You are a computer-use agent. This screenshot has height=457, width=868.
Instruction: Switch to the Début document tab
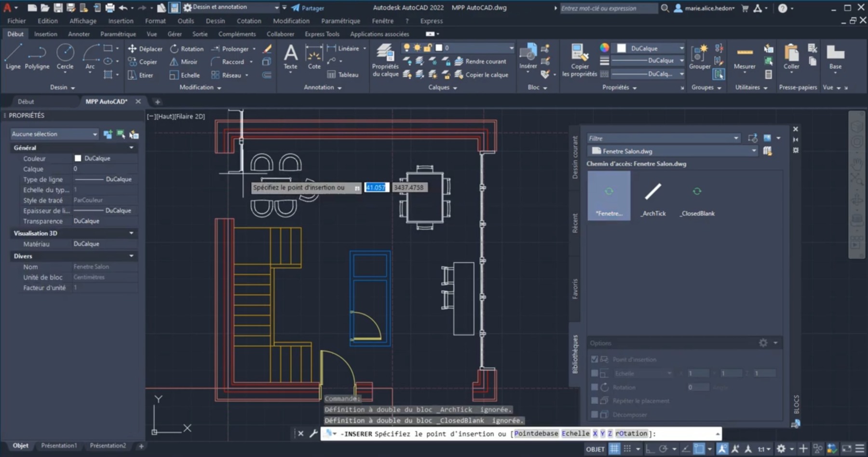pyautogui.click(x=26, y=101)
